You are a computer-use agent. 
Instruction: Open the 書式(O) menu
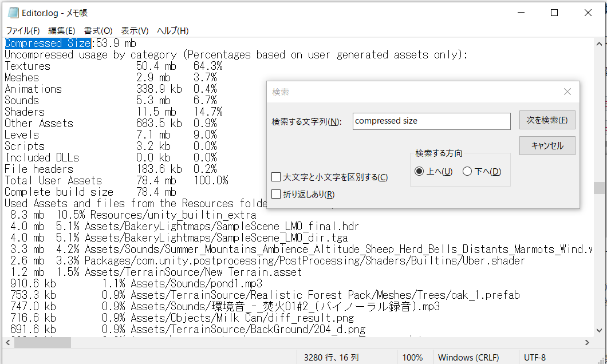click(98, 30)
